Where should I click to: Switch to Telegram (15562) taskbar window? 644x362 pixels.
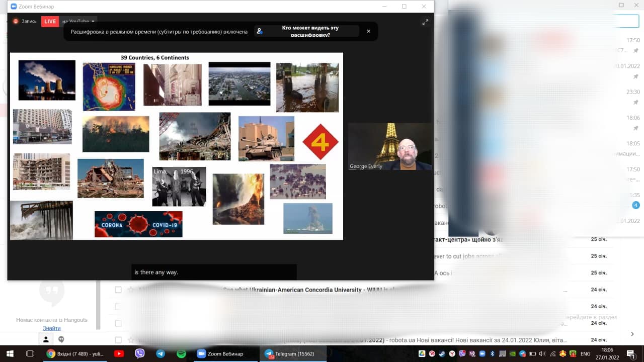[293, 353]
